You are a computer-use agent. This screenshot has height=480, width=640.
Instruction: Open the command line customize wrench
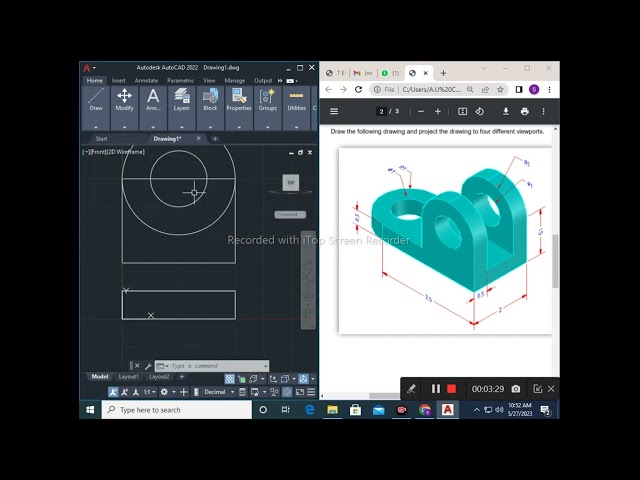pyautogui.click(x=148, y=366)
